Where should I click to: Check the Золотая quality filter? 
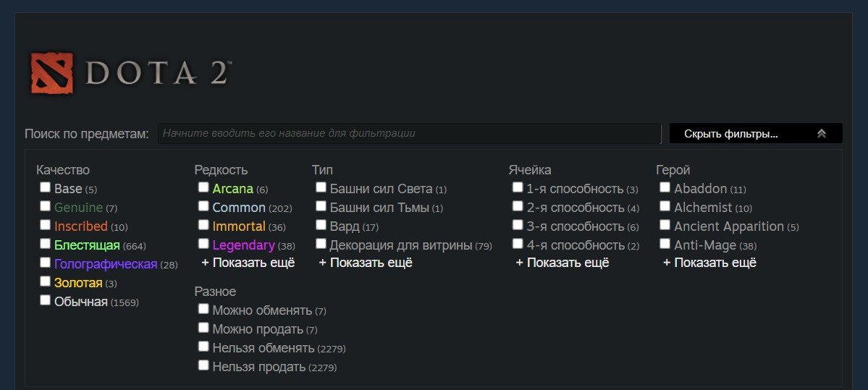tap(45, 281)
